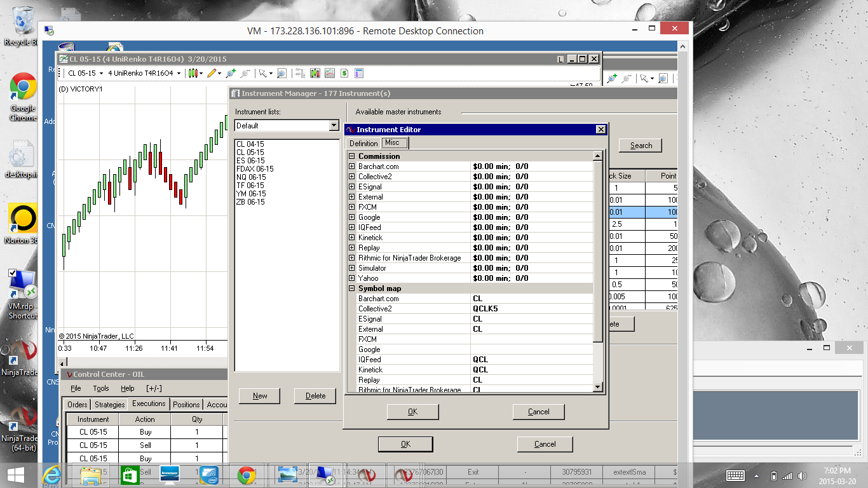Select the pencil drawing tools icon
The width and height of the screenshot is (868, 488).
tap(212, 73)
